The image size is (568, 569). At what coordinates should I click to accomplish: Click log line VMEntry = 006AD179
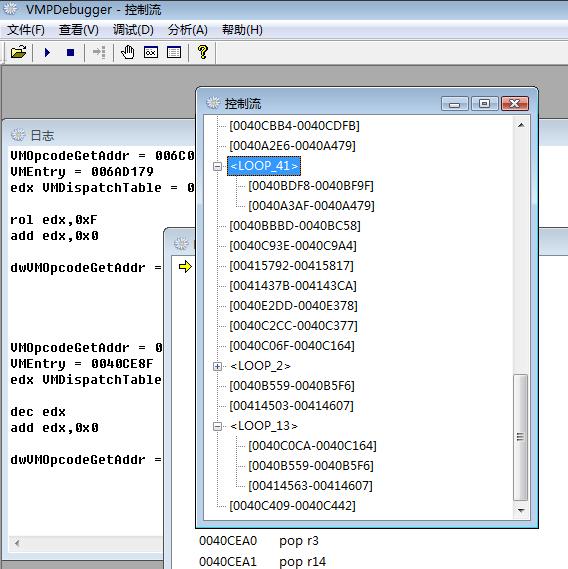(82, 172)
